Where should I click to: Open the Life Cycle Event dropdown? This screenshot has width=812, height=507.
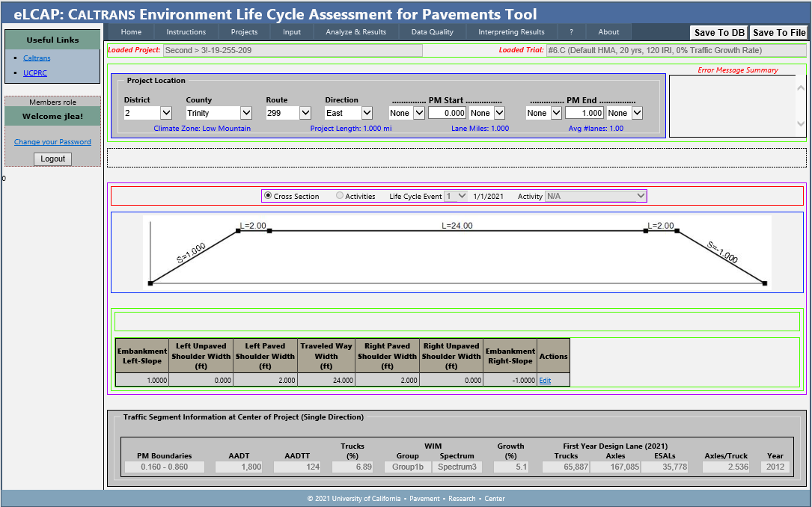coord(455,196)
